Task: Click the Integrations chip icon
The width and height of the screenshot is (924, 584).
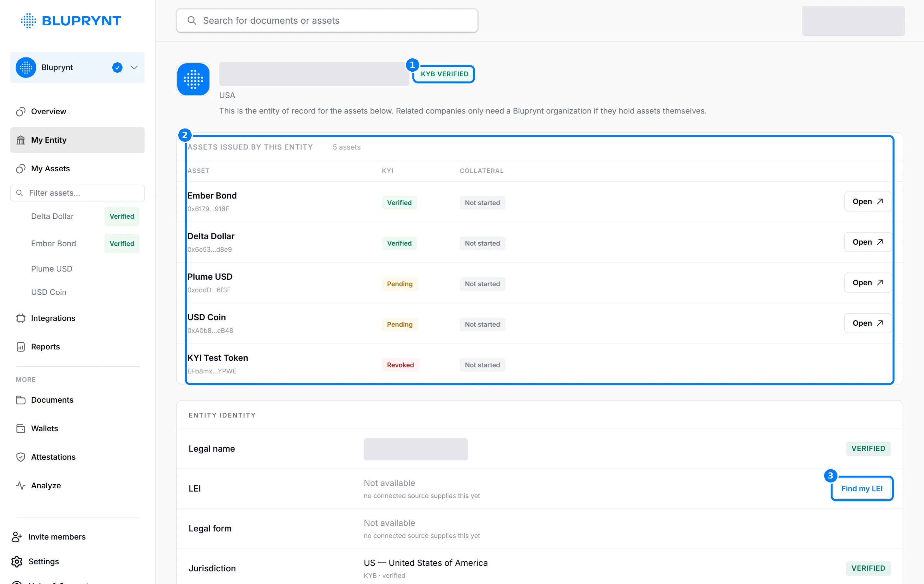Action: 21,318
